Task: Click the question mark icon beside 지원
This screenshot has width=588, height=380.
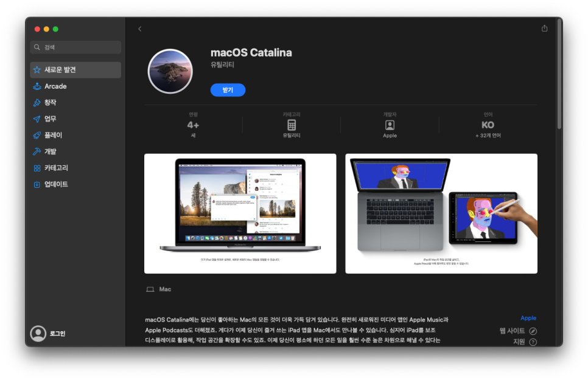Action: pyautogui.click(x=533, y=342)
